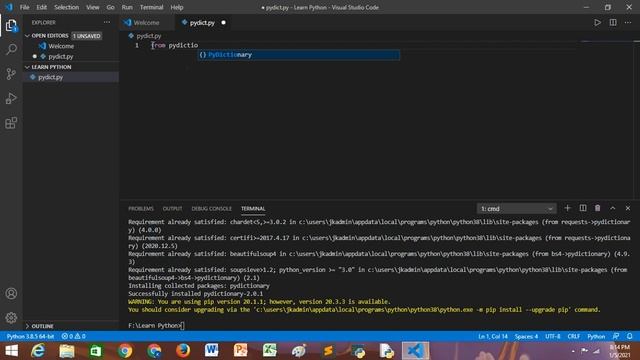
Task: Open the Edit menu
Action: [42, 7]
